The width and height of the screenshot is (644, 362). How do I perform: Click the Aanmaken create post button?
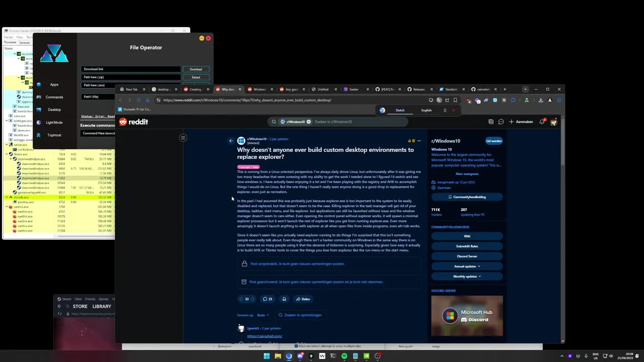pyautogui.click(x=521, y=122)
